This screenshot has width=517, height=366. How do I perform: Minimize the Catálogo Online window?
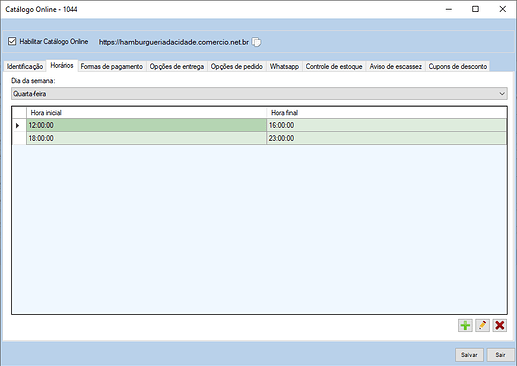click(449, 9)
